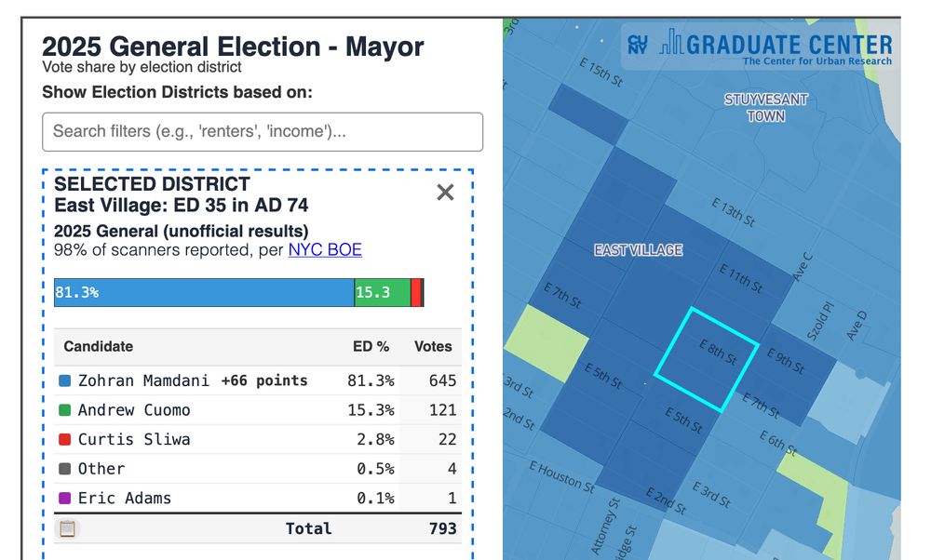
Task: Click the blue swatch next to Zohran Mamdani
Action: [64, 380]
